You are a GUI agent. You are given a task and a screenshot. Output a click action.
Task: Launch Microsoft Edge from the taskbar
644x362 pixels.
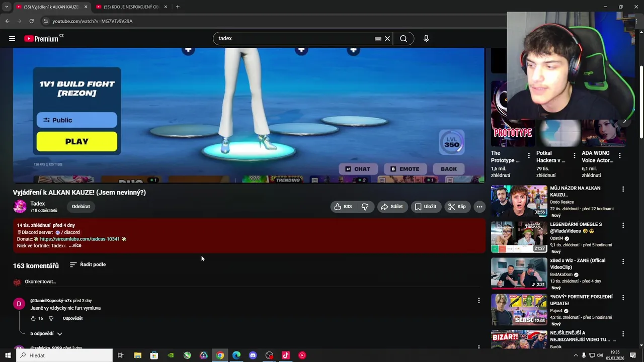pos(236,355)
